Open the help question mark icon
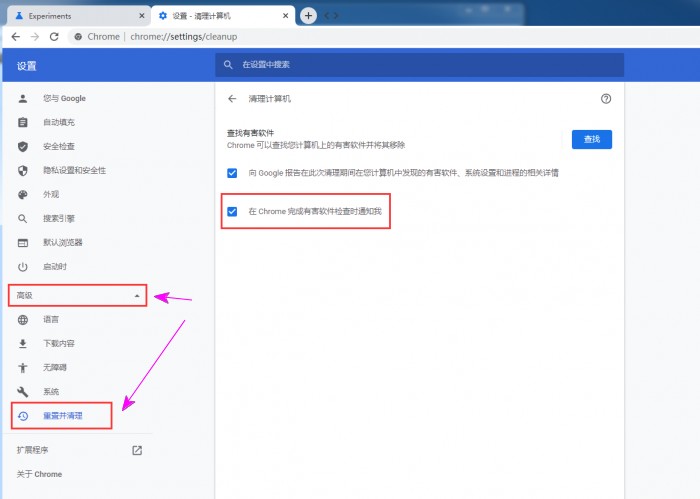Screen dimensions: 700x499 click(606, 99)
